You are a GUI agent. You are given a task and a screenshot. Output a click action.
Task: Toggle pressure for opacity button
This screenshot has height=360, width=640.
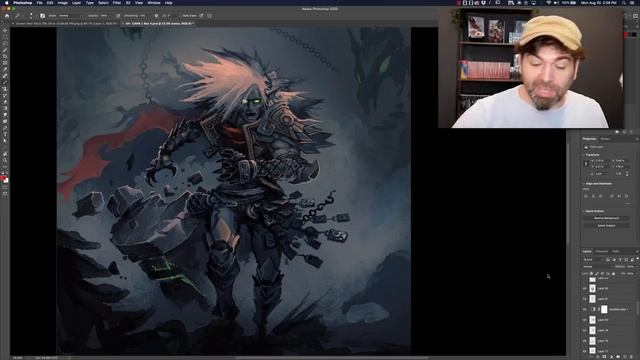coord(118,16)
